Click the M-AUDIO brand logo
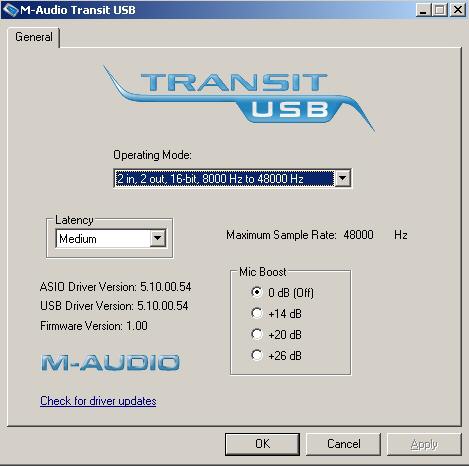469x466 pixels. (110, 363)
